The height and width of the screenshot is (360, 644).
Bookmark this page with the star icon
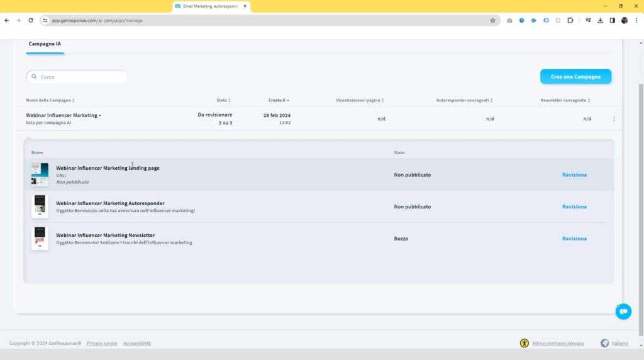(x=492, y=20)
